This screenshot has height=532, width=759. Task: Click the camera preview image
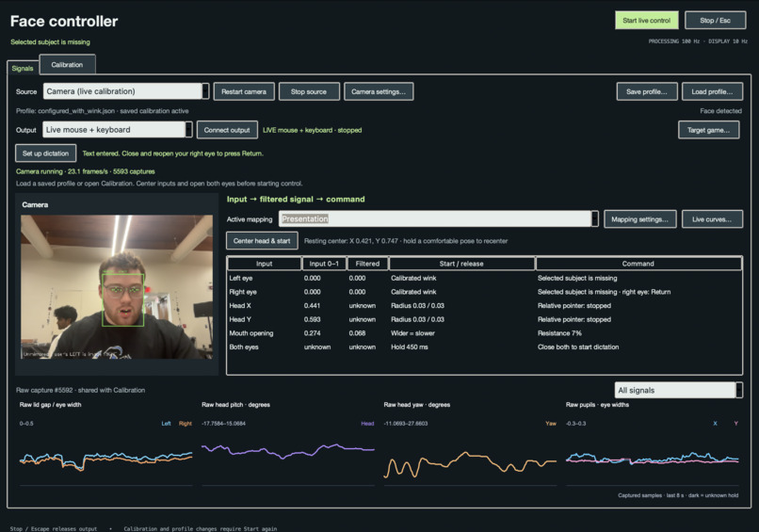[x=117, y=286]
